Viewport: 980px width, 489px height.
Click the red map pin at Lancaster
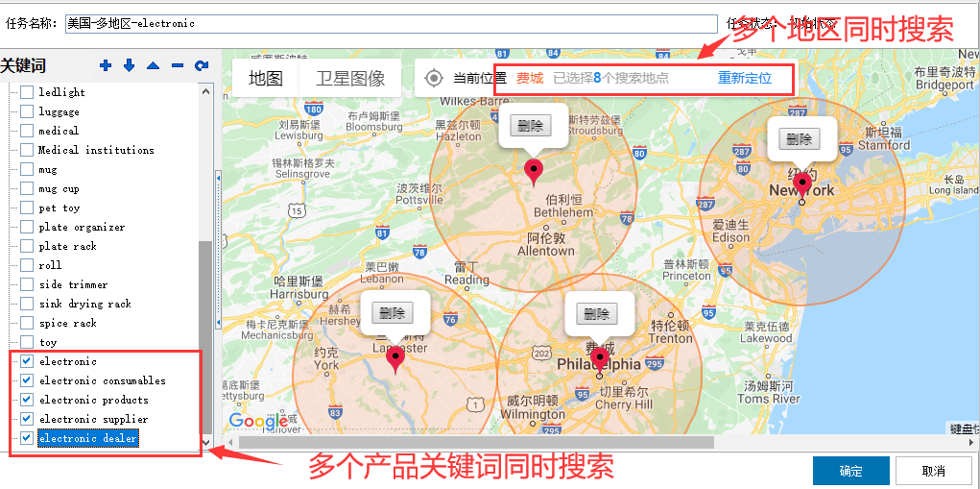[x=394, y=360]
